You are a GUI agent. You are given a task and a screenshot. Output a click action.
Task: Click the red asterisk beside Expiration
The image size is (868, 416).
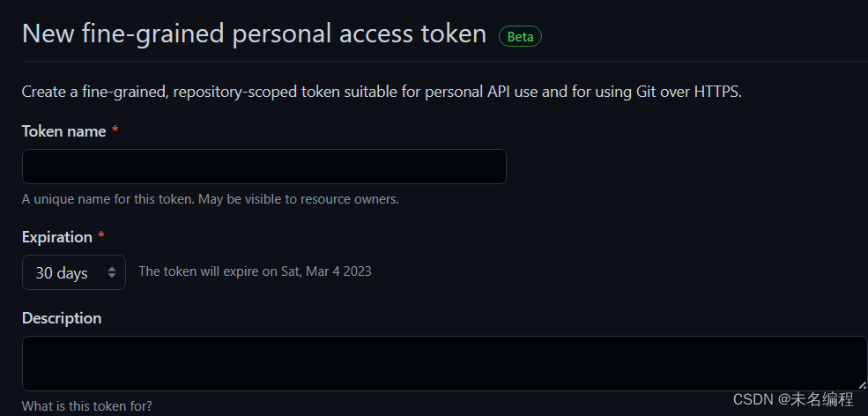click(101, 237)
